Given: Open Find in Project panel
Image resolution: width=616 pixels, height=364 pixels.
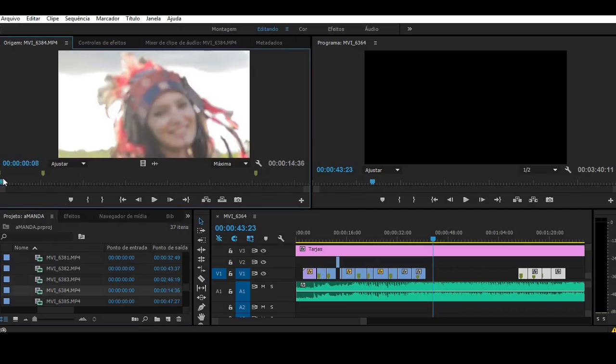Looking at the screenshot, I should point(145,319).
